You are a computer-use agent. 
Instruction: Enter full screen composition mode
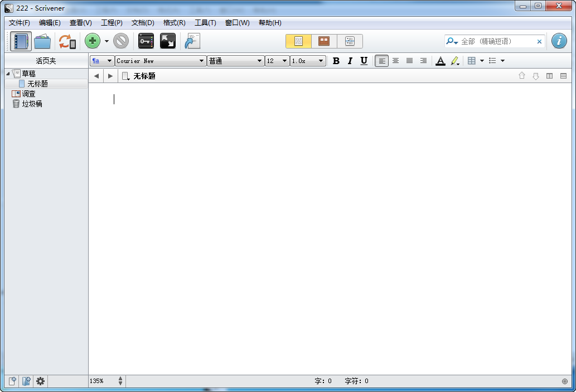(x=168, y=41)
